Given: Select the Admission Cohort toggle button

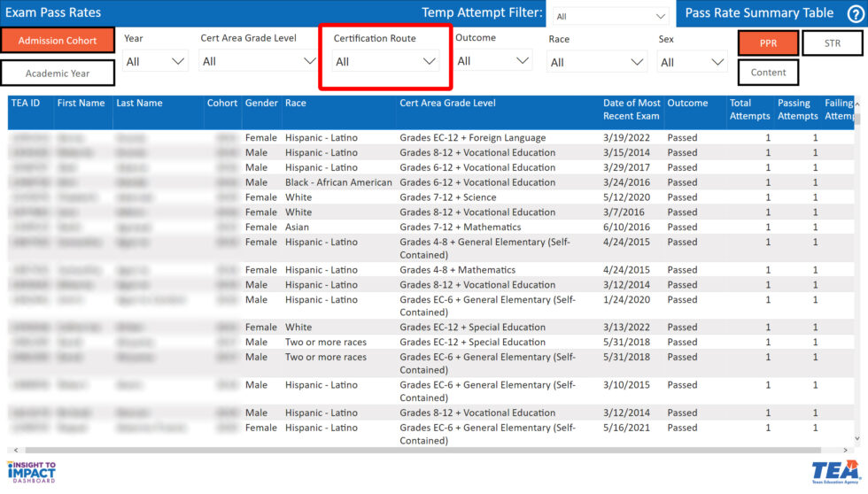Looking at the screenshot, I should 58,41.
